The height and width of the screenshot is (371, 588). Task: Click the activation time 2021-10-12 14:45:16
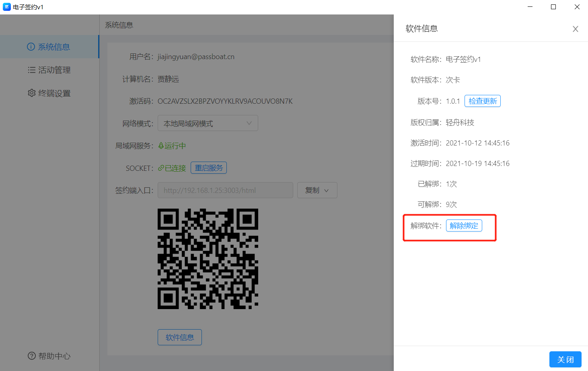point(477,143)
